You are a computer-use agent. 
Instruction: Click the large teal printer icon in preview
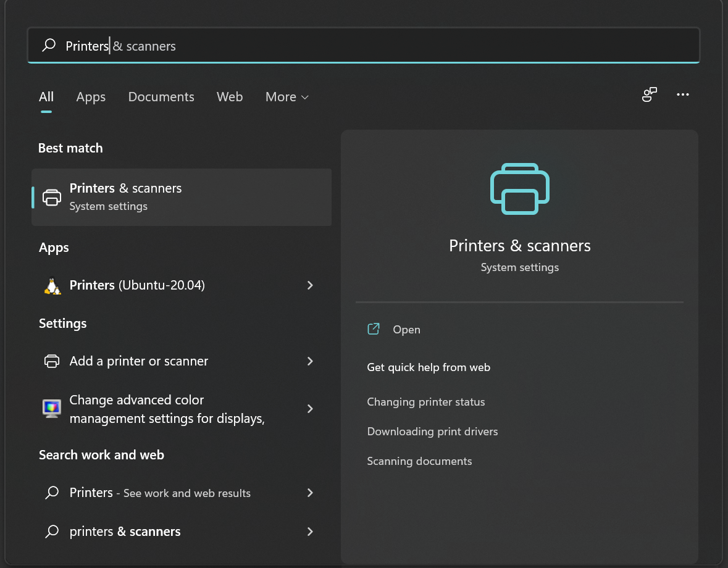click(519, 188)
